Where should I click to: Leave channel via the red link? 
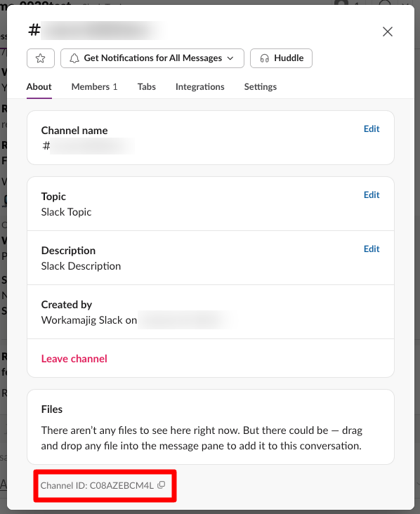(x=74, y=359)
